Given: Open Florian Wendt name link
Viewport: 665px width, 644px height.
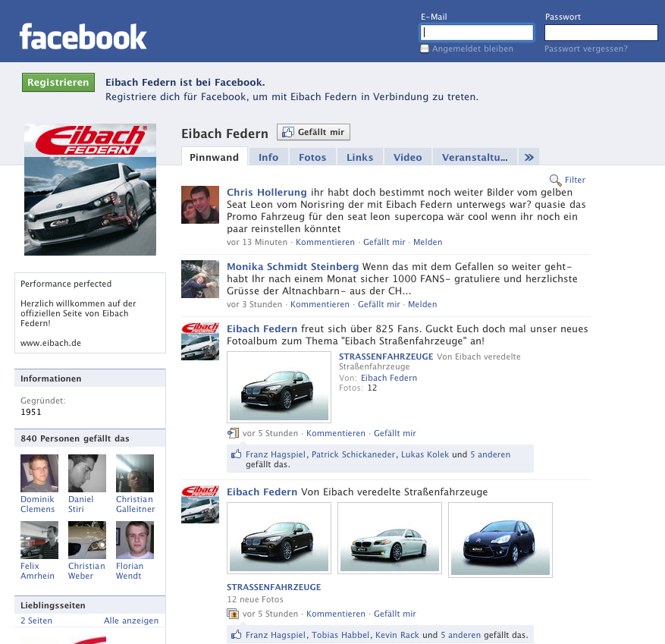Looking at the screenshot, I should tap(130, 570).
